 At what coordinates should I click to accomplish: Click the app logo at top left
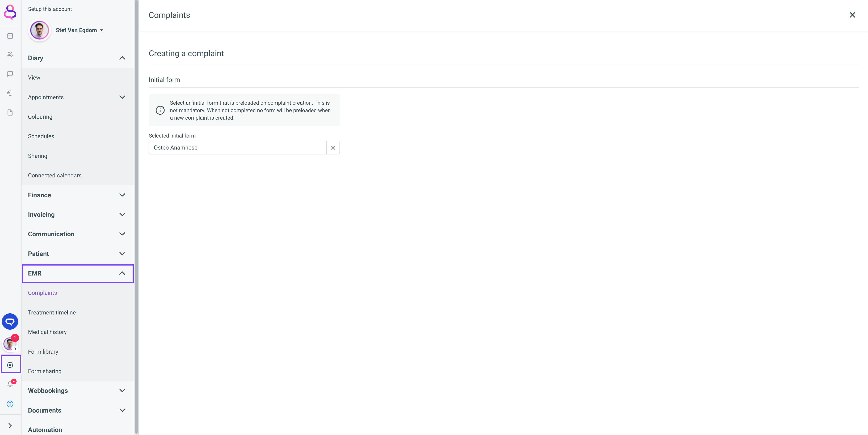coord(10,12)
